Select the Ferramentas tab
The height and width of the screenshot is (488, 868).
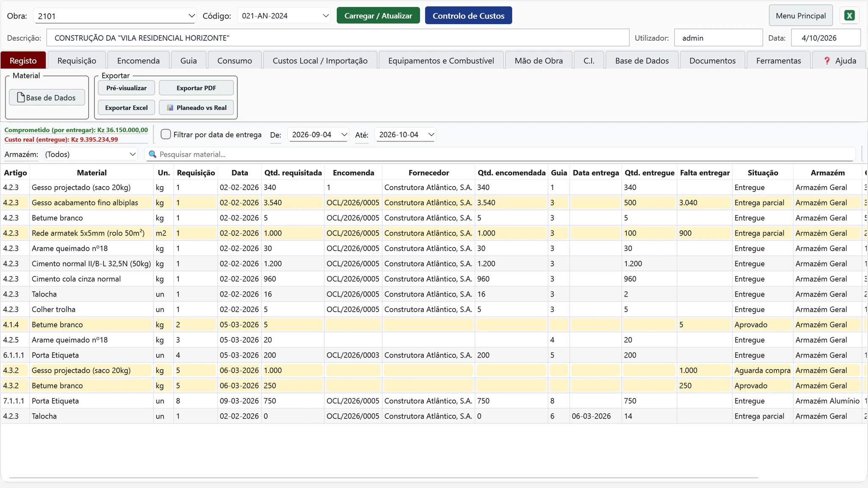tap(779, 61)
